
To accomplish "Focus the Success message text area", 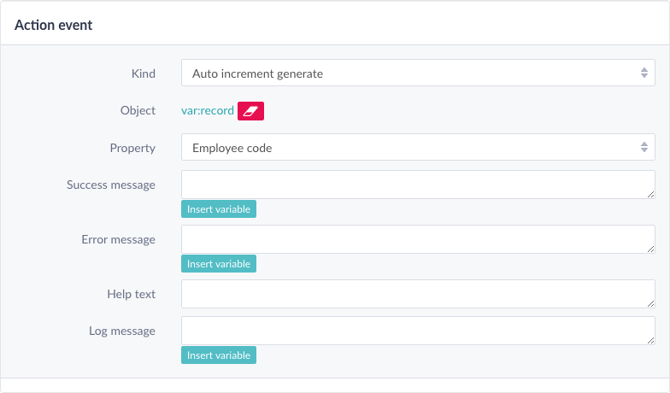I will 418,185.
